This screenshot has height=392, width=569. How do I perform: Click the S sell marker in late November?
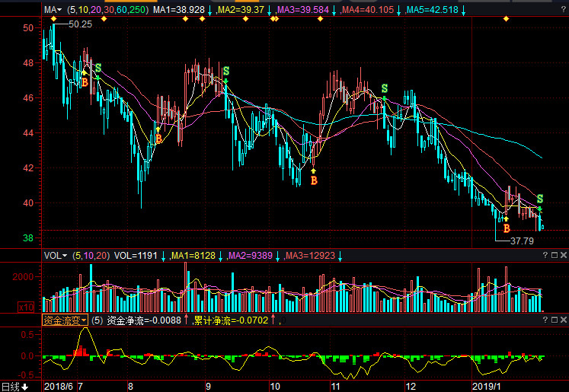[x=385, y=88]
